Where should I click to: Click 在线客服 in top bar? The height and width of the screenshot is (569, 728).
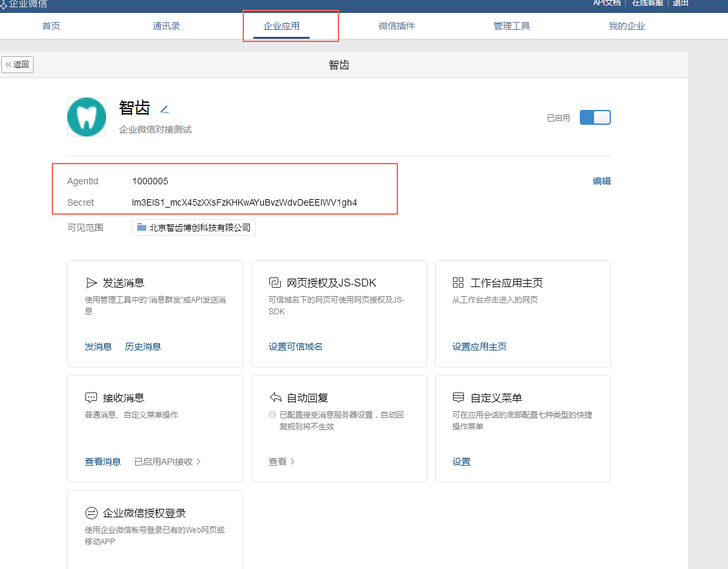point(648,3)
